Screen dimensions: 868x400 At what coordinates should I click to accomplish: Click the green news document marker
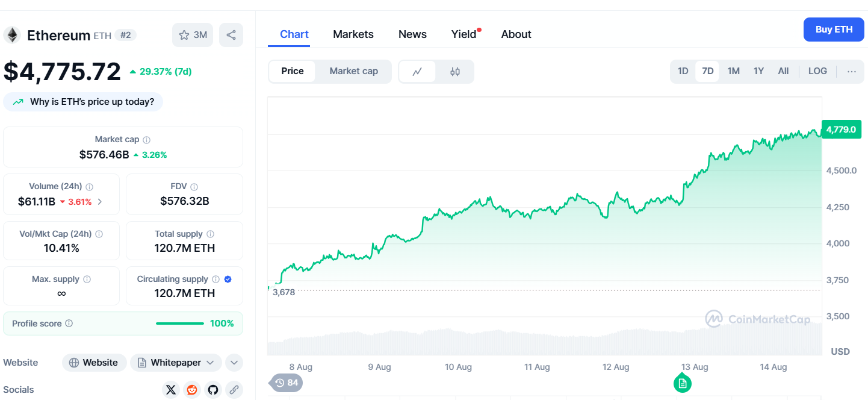(682, 383)
